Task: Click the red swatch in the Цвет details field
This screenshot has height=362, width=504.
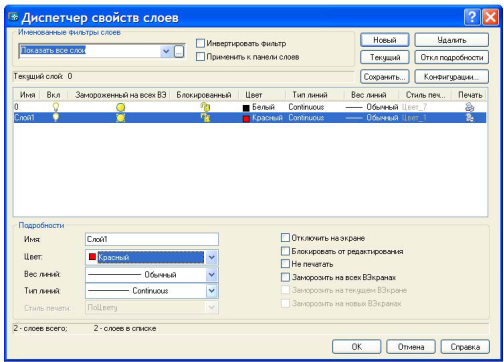Action: pyautogui.click(x=92, y=257)
